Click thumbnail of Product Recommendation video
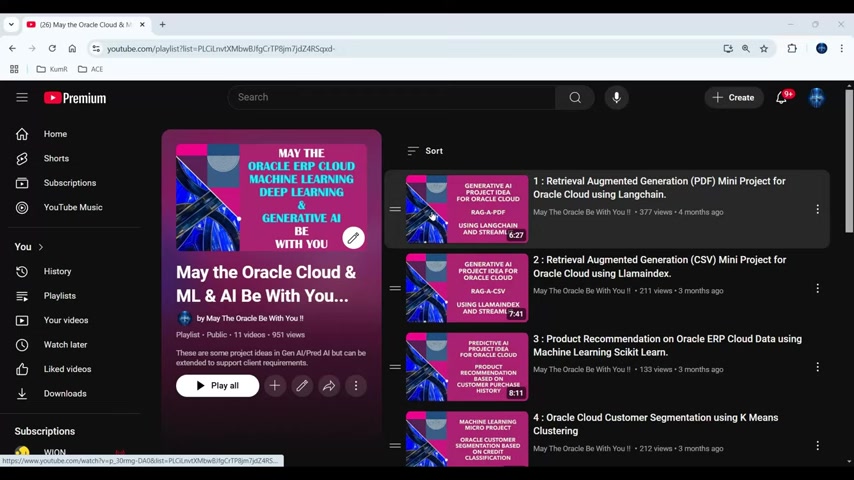This screenshot has height=480, width=854. pyautogui.click(x=467, y=367)
